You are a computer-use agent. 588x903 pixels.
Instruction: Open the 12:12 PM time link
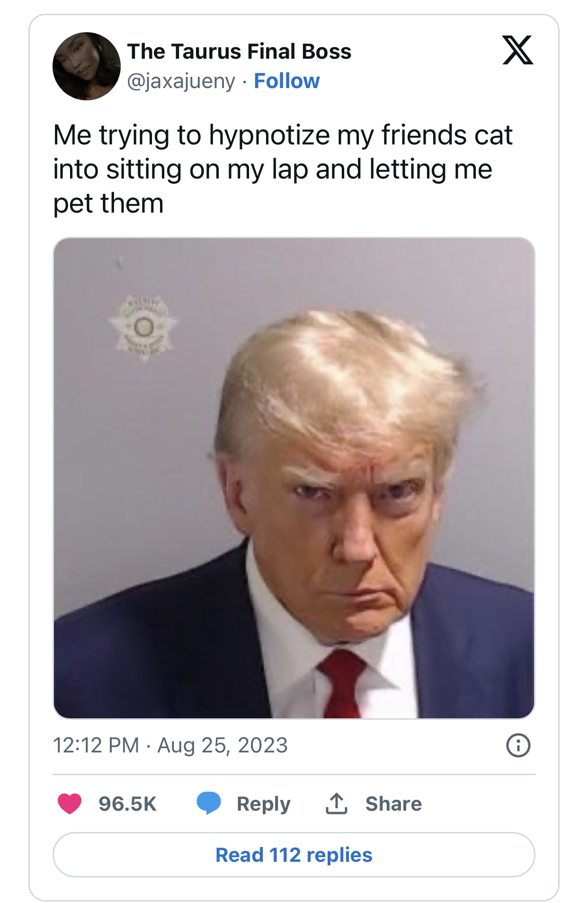click(96, 745)
